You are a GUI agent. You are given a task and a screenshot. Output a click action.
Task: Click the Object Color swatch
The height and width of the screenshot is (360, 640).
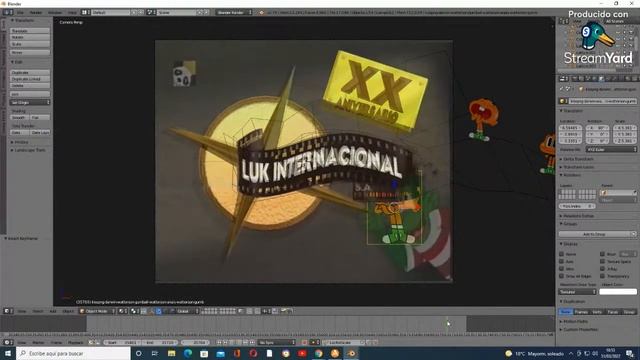point(618,291)
